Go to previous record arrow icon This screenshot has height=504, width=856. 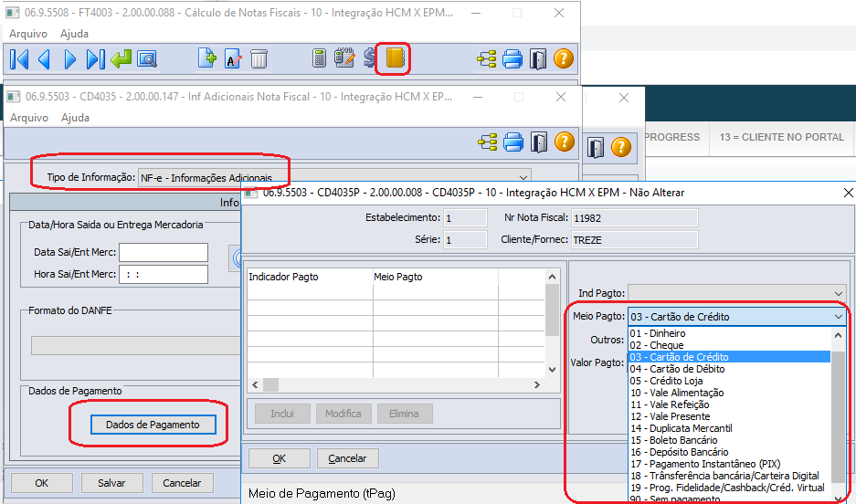tap(45, 59)
